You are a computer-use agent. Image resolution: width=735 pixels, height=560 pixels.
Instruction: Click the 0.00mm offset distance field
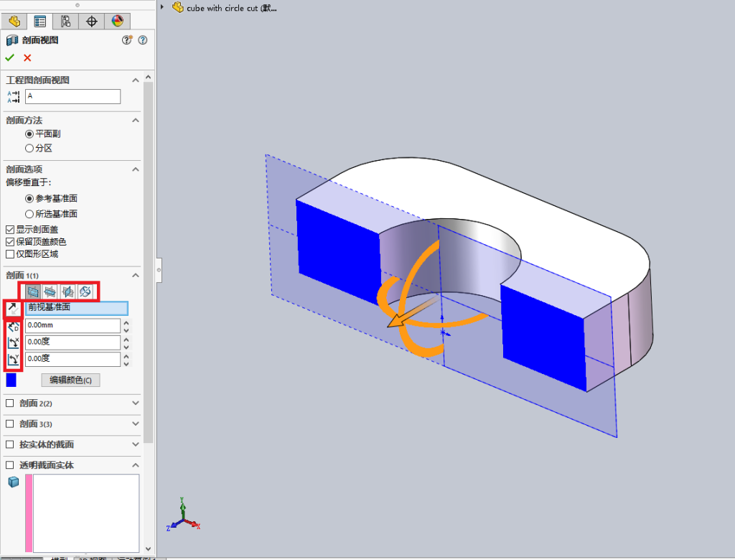pos(72,325)
